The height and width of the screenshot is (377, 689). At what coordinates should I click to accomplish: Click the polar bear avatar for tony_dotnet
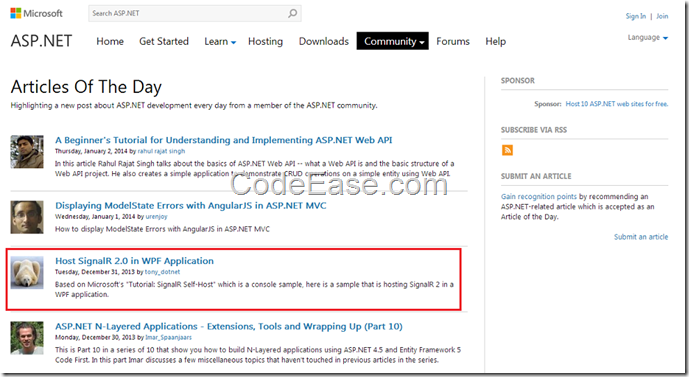coord(27,272)
